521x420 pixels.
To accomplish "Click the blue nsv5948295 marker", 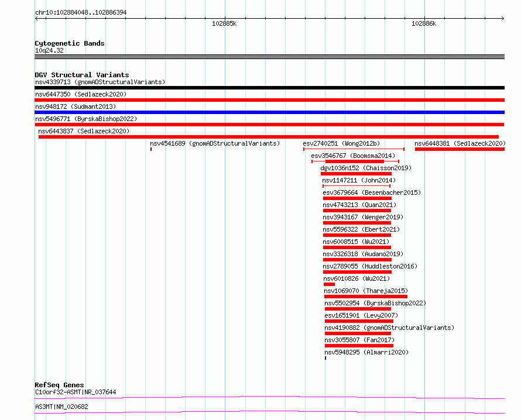I will point(325,358).
